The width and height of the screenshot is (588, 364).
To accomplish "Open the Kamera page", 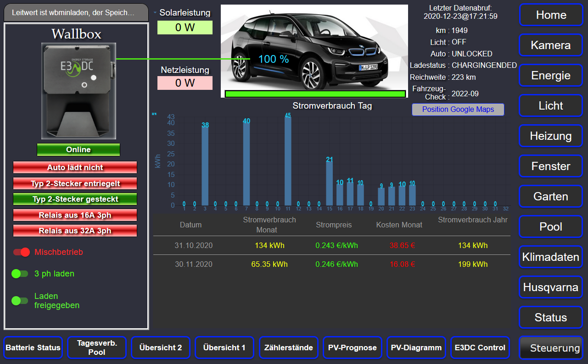I will tap(551, 45).
